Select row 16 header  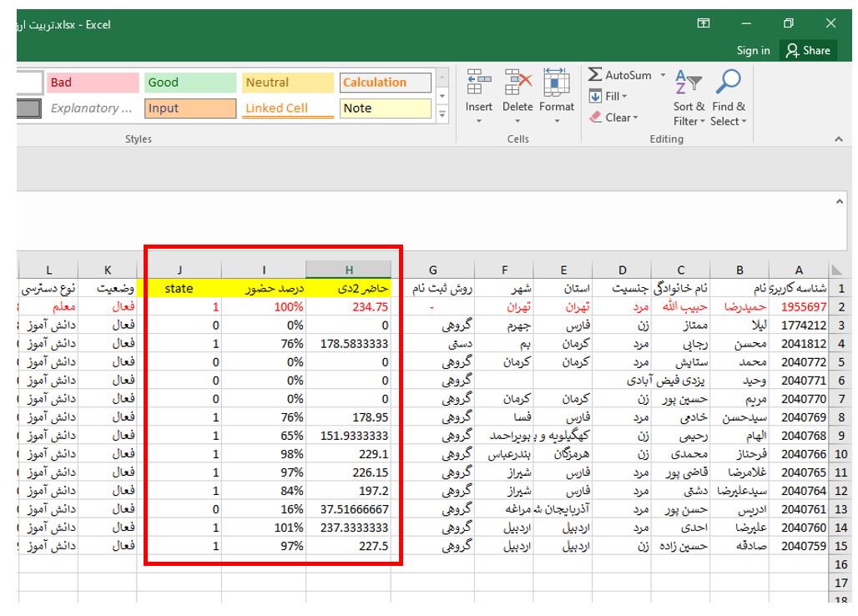[841, 564]
